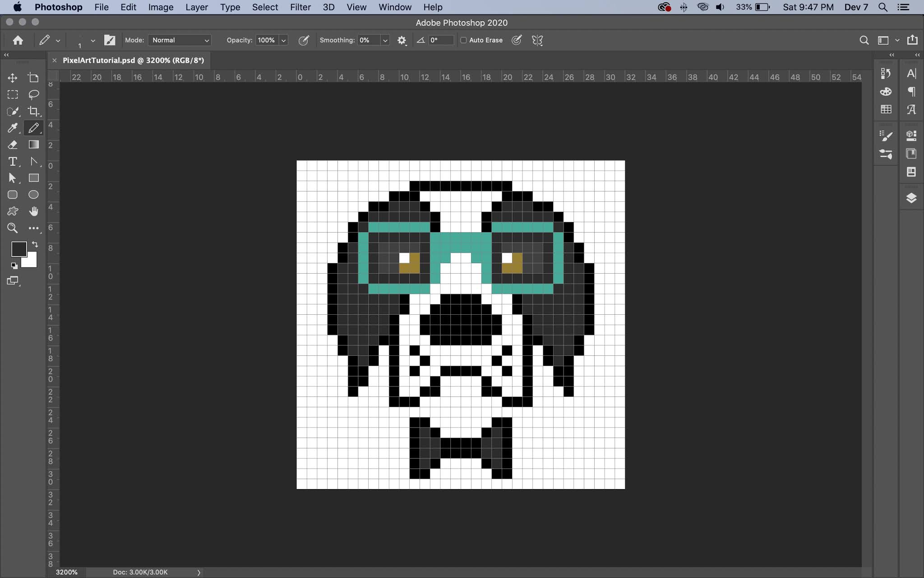Select the Hand tool
The height and width of the screenshot is (578, 924).
tap(34, 211)
